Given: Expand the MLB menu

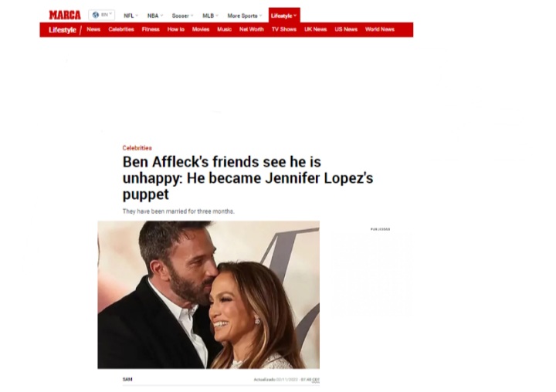Looking at the screenshot, I should 210,15.
